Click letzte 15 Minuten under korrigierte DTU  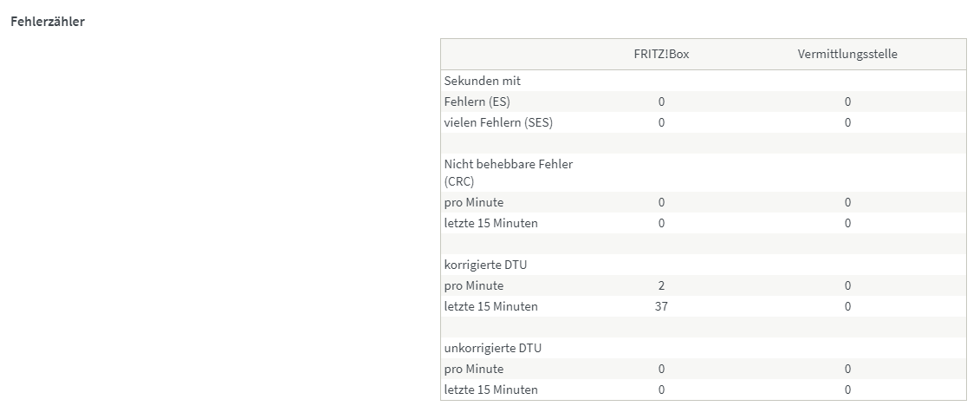coord(491,306)
